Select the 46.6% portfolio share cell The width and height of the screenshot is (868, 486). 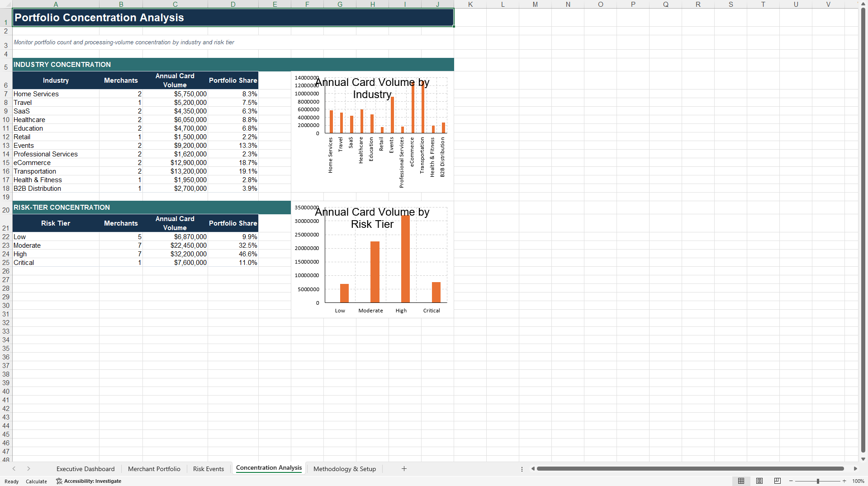tap(233, 254)
